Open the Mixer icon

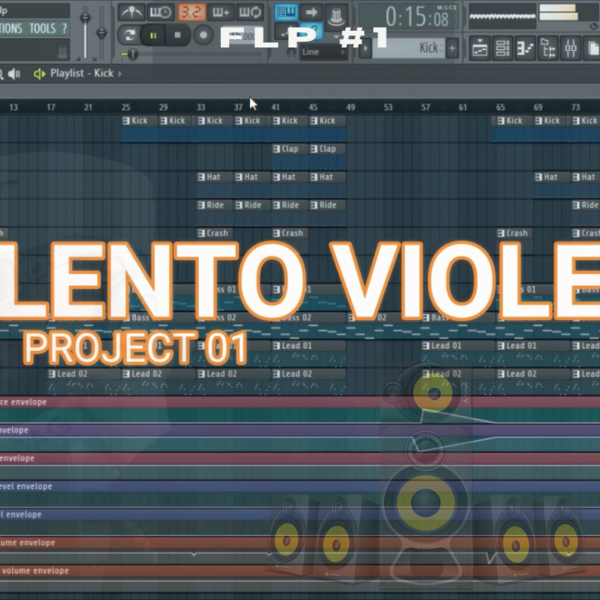571,49
